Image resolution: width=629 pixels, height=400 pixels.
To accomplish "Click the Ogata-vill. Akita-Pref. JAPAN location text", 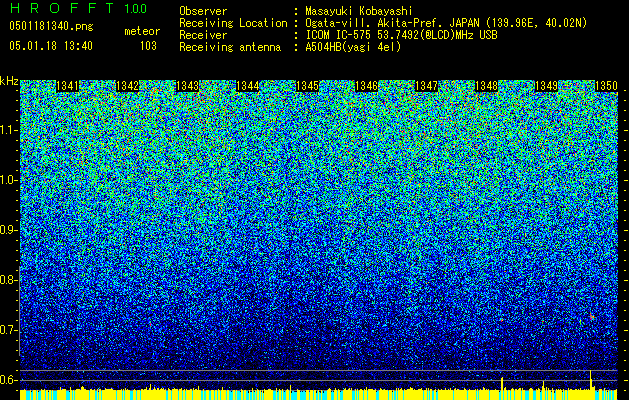I will point(446,23).
